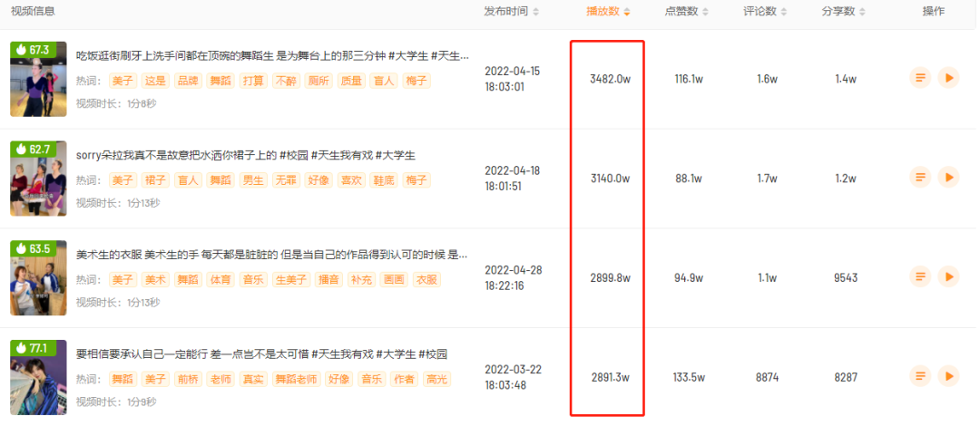Screen dimensions: 980x426
Task: Open thumbnail of video scored 62.7
Action: [x=38, y=179]
